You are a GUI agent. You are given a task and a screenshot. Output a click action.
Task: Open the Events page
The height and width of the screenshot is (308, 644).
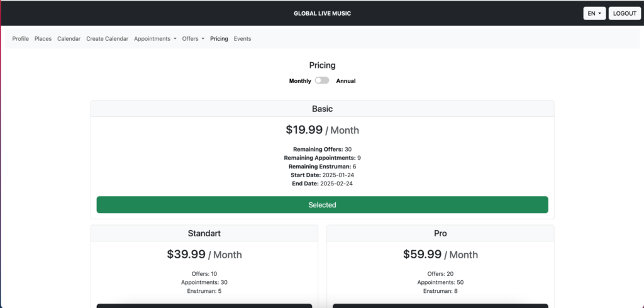[x=242, y=39]
